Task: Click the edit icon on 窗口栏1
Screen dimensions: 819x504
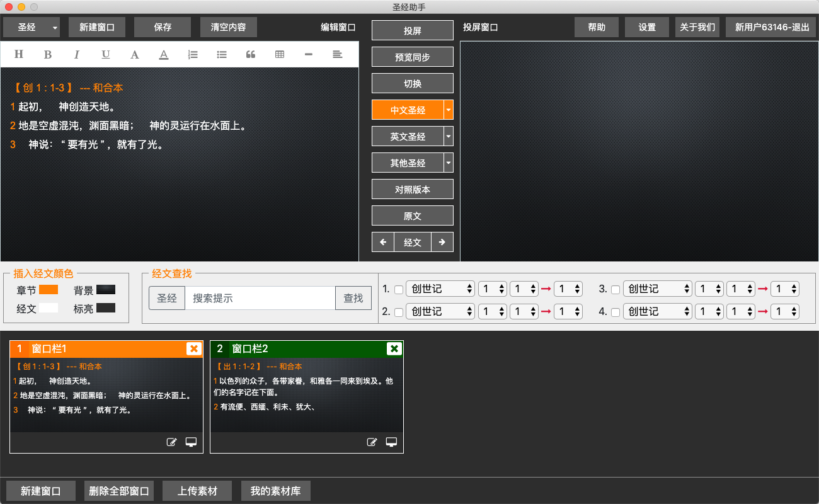Action: point(171,442)
